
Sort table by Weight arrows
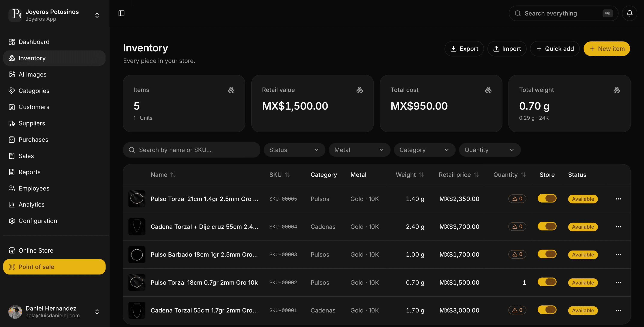(421, 174)
